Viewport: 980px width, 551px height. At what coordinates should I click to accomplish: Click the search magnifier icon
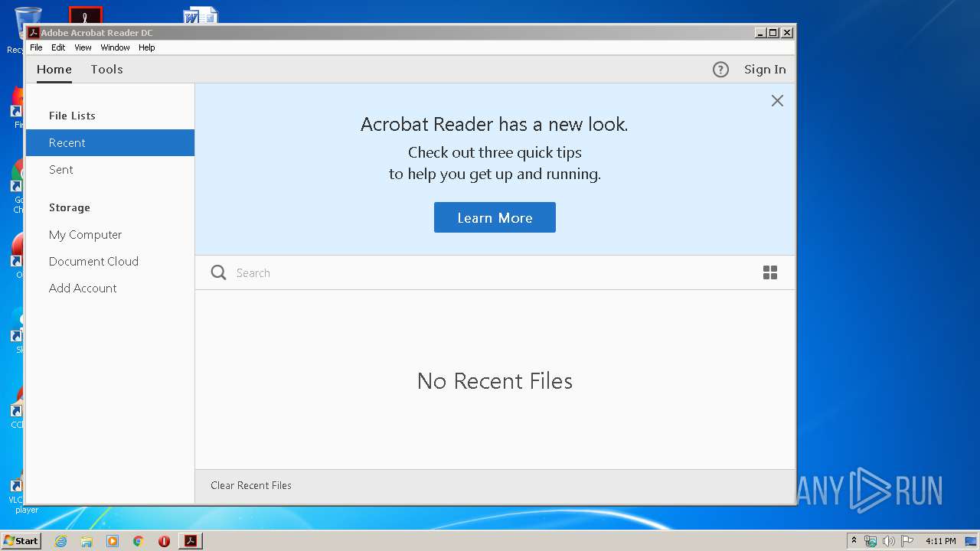click(218, 272)
